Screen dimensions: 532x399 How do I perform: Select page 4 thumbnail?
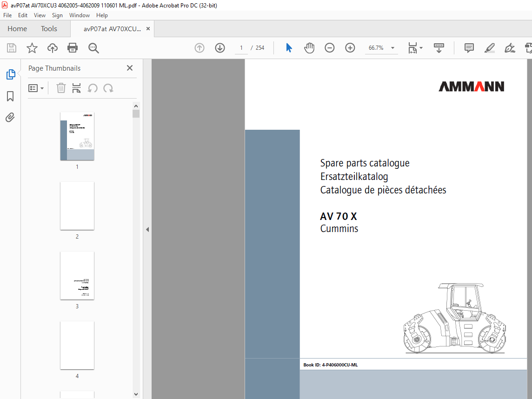(77, 346)
